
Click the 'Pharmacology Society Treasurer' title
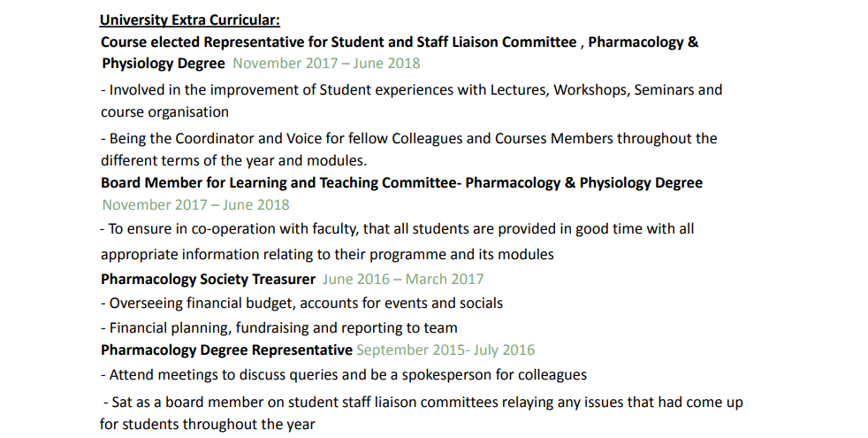tap(208, 279)
